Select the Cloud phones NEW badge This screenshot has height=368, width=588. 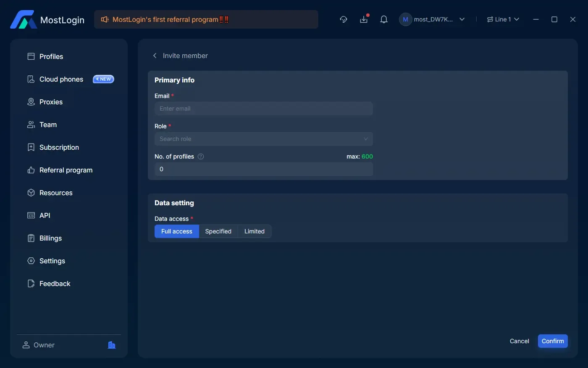pyautogui.click(x=103, y=79)
